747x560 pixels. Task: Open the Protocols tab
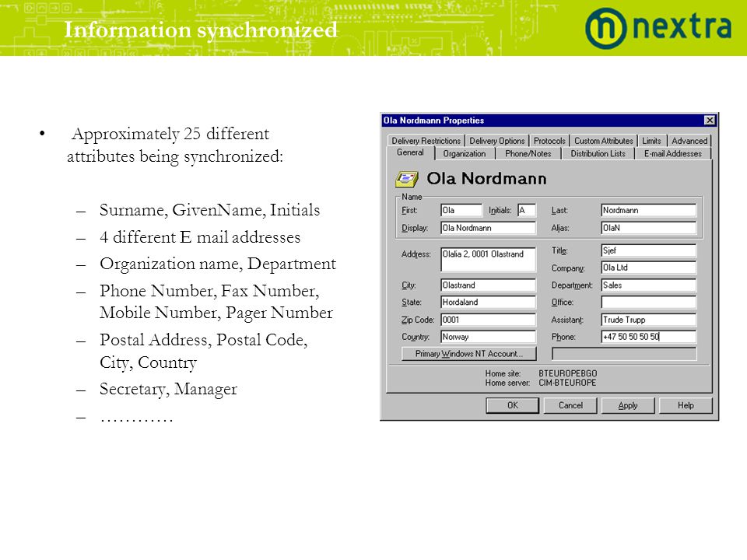[549, 141]
